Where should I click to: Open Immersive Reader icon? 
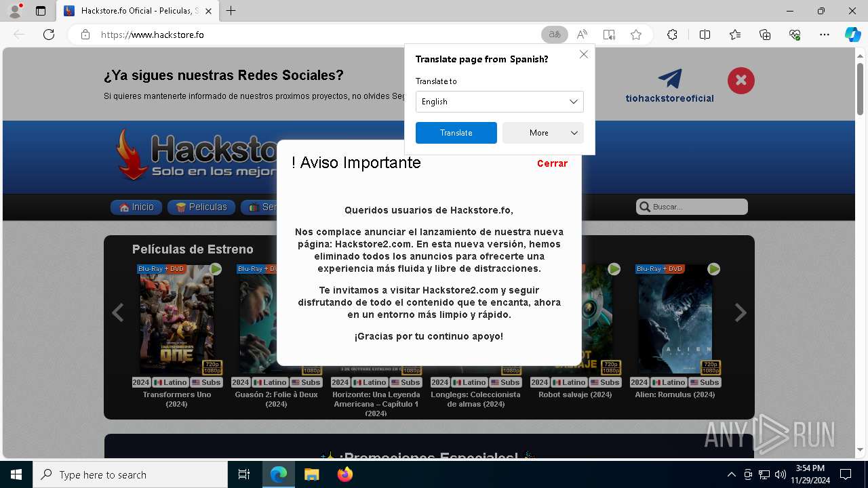click(609, 35)
